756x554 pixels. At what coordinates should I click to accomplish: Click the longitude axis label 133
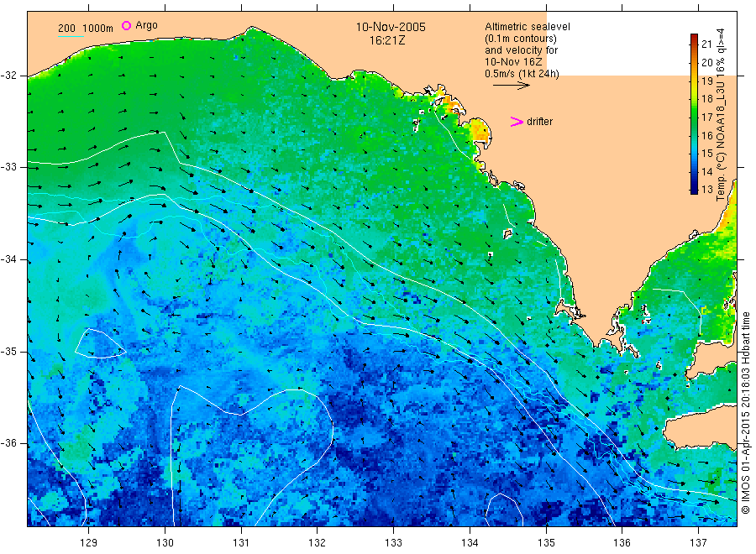pyautogui.click(x=393, y=543)
